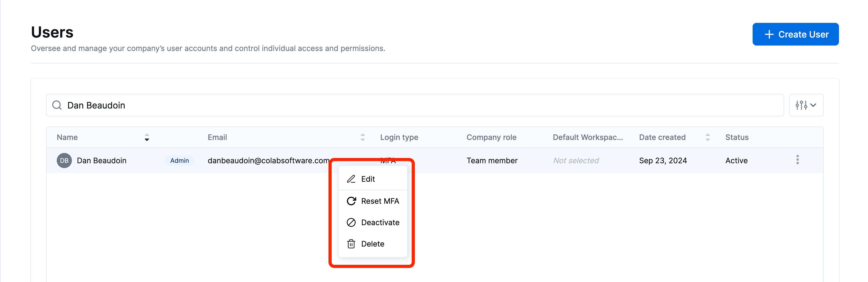The height and width of the screenshot is (282, 868).
Task: Select Delete from the context menu
Action: [373, 244]
